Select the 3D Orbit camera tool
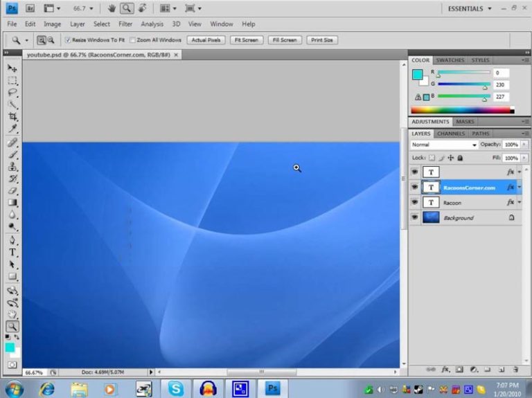The image size is (532, 398). 12,302
